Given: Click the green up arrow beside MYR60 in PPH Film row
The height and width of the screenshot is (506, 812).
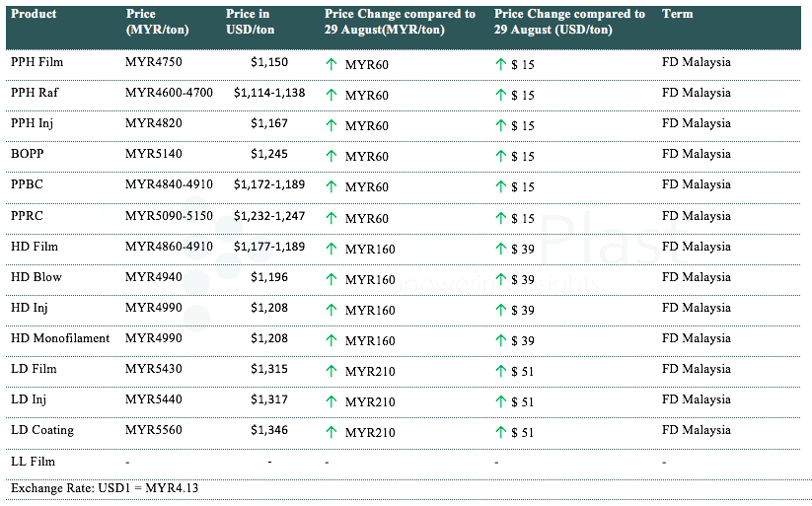Looking at the screenshot, I should tap(332, 65).
